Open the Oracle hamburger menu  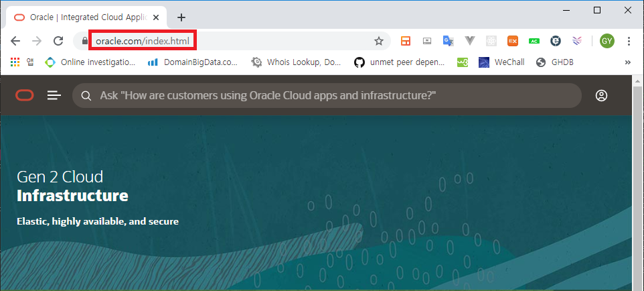[x=54, y=95]
